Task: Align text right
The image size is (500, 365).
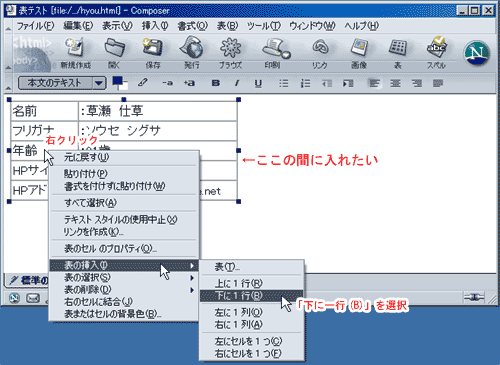Action: point(417,83)
